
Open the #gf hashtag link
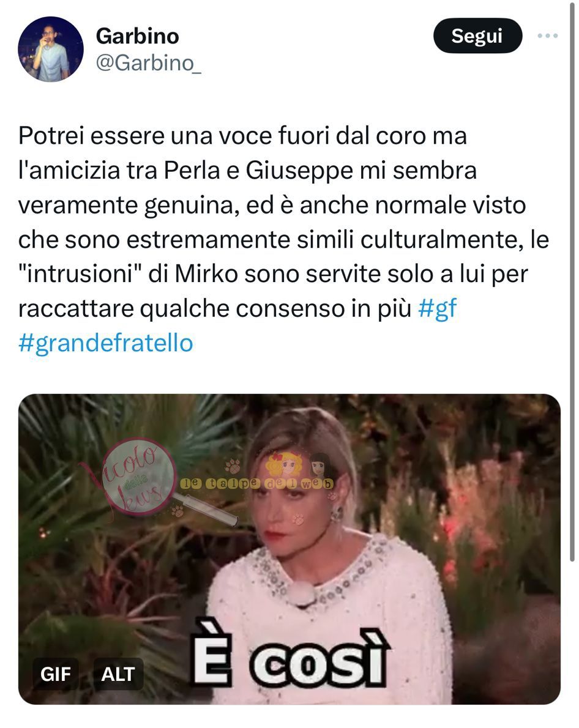click(437, 309)
